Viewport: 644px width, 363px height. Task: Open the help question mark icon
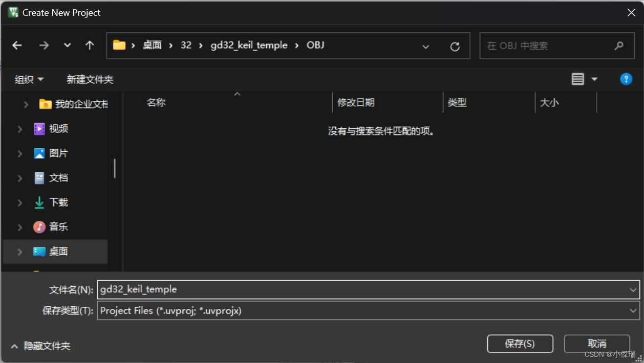(626, 79)
